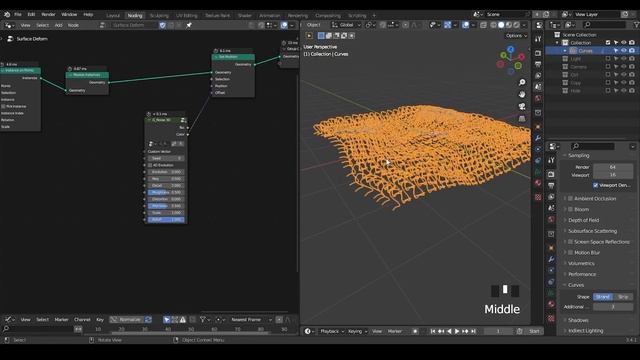The width and height of the screenshot is (640, 360).
Task: Click the Normalize button in the graph editor
Action: (x=127, y=320)
